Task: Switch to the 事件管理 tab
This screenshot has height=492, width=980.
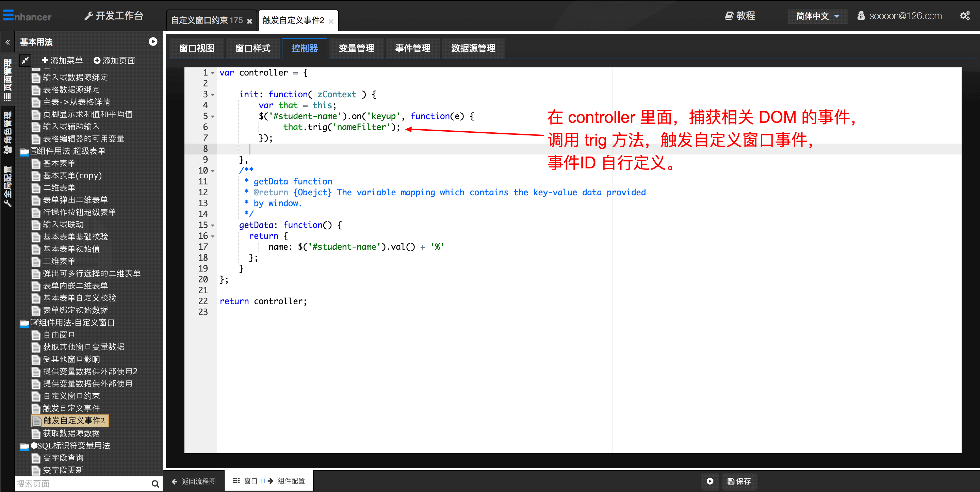Action: coord(412,48)
